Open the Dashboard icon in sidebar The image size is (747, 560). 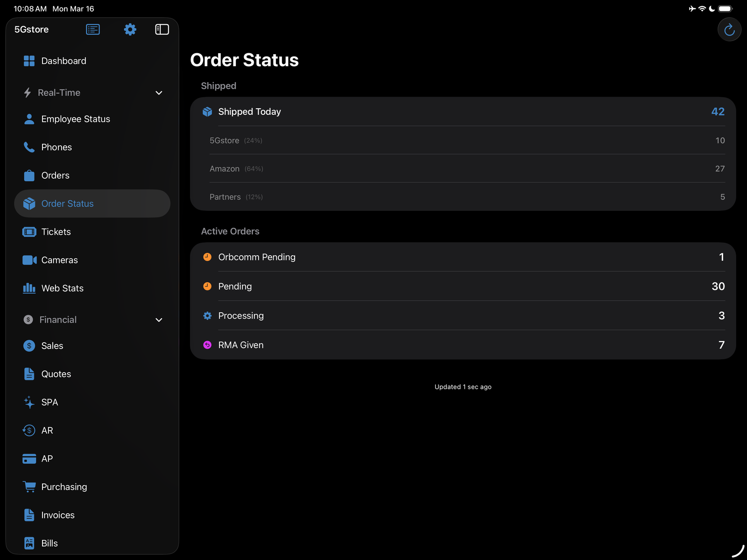point(28,61)
